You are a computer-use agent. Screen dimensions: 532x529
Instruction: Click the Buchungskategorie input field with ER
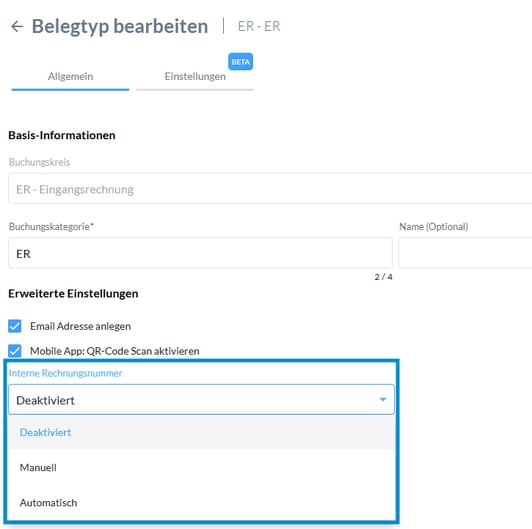200,253
